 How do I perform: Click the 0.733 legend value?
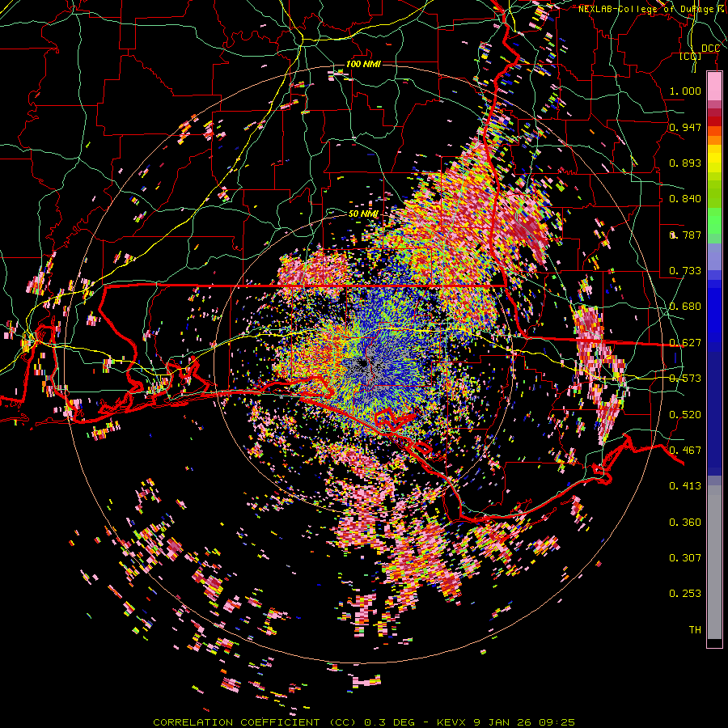(685, 271)
